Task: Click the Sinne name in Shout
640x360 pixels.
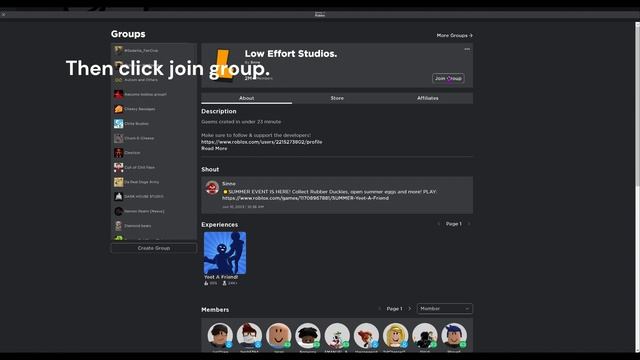Action: click(x=229, y=184)
